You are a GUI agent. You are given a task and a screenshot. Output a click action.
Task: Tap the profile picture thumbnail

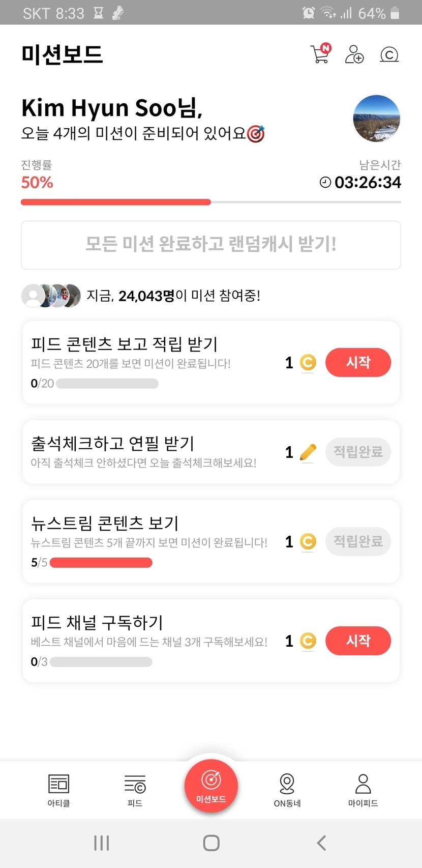(x=376, y=119)
